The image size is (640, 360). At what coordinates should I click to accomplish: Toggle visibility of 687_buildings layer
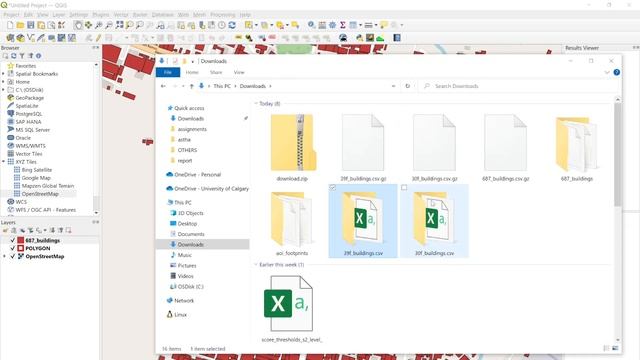(13, 240)
